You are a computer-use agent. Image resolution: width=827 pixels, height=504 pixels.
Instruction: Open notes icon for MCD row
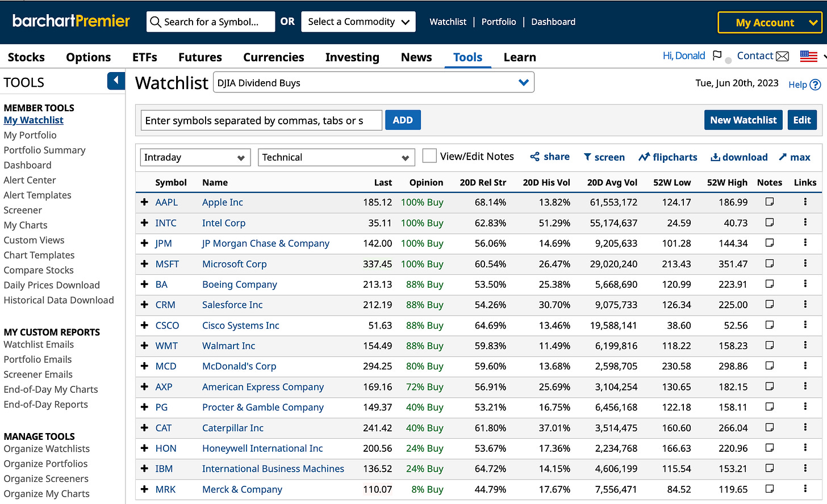coord(770,366)
